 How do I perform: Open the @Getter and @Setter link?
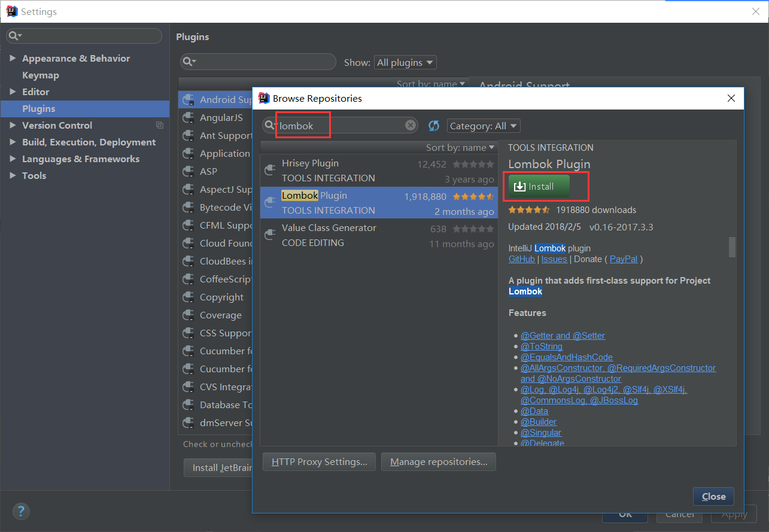pyautogui.click(x=563, y=336)
